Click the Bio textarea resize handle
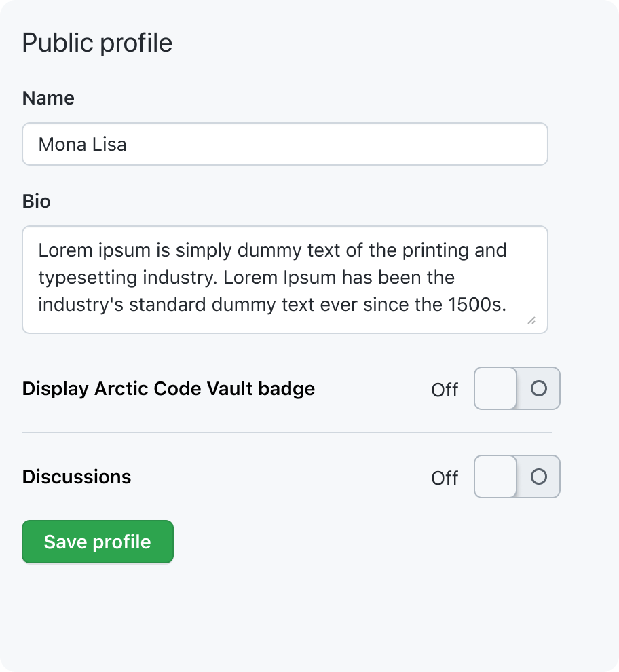The height and width of the screenshot is (672, 619). (x=531, y=320)
